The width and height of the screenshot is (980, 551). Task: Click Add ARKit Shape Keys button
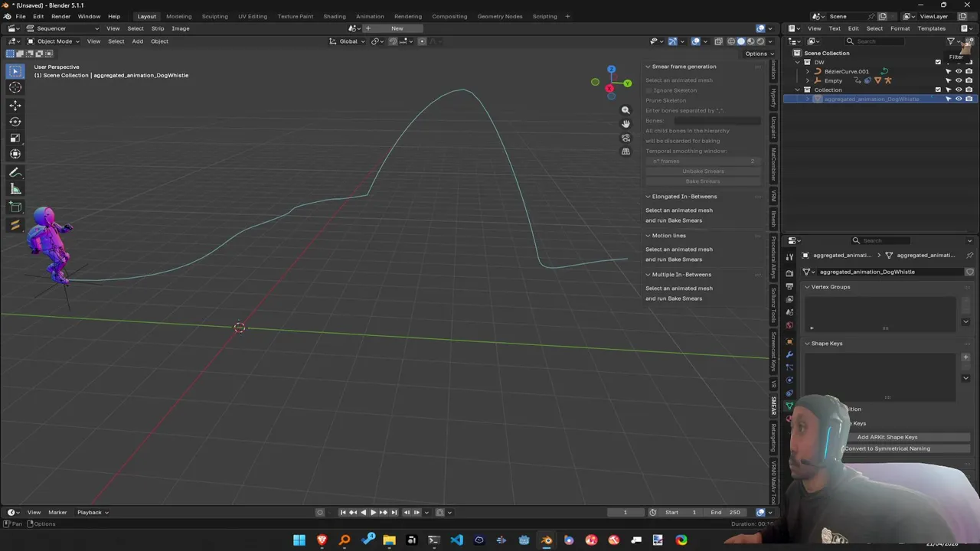(887, 437)
